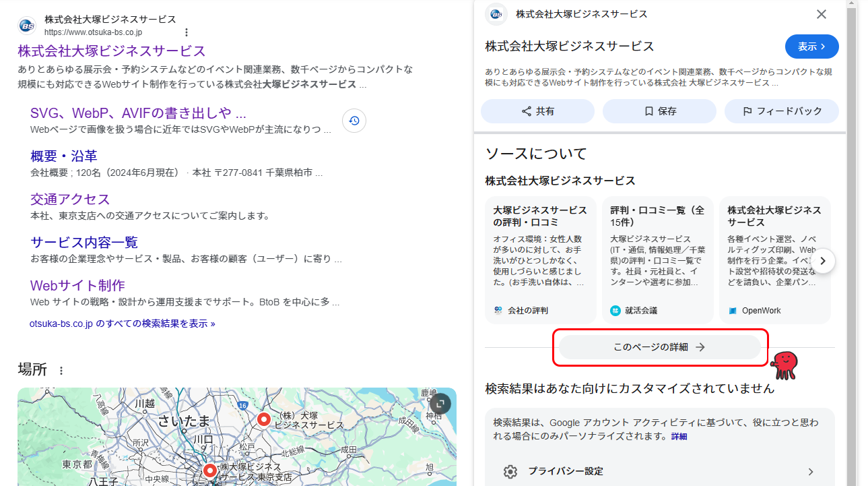This screenshot has width=868, height=486.
Task: Open main result title 株式会社大塚ビジネスサービス
Action: [x=112, y=51]
